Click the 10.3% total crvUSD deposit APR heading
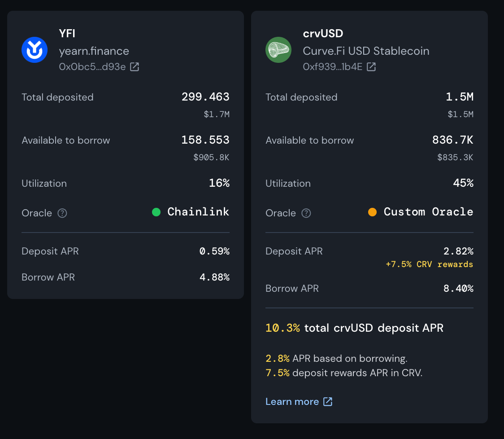Screen dimensions: 504x439 click(x=355, y=328)
